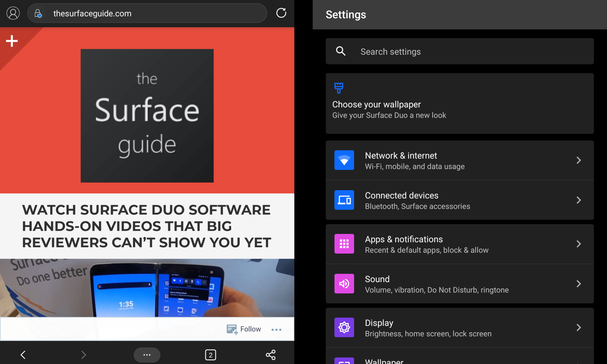
Task: Open browser menu with three-dot pill button
Action: pos(147,355)
